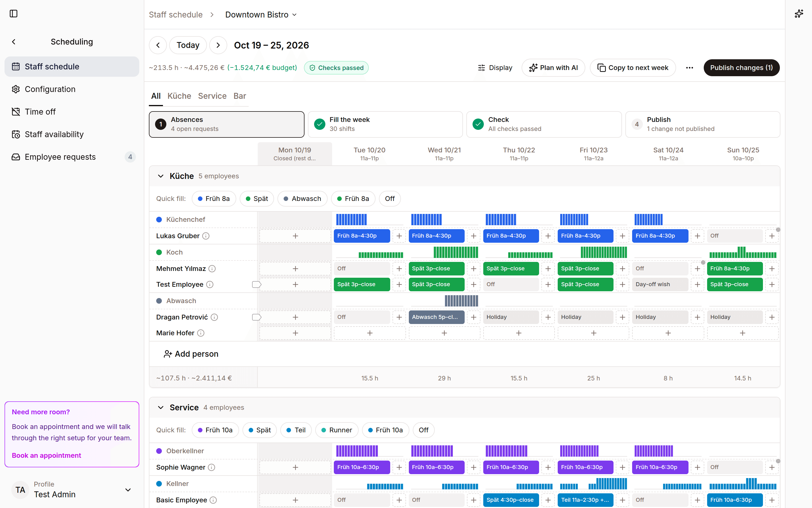Open Staff availability page
Screen dimensions: 812x508
click(72, 134)
